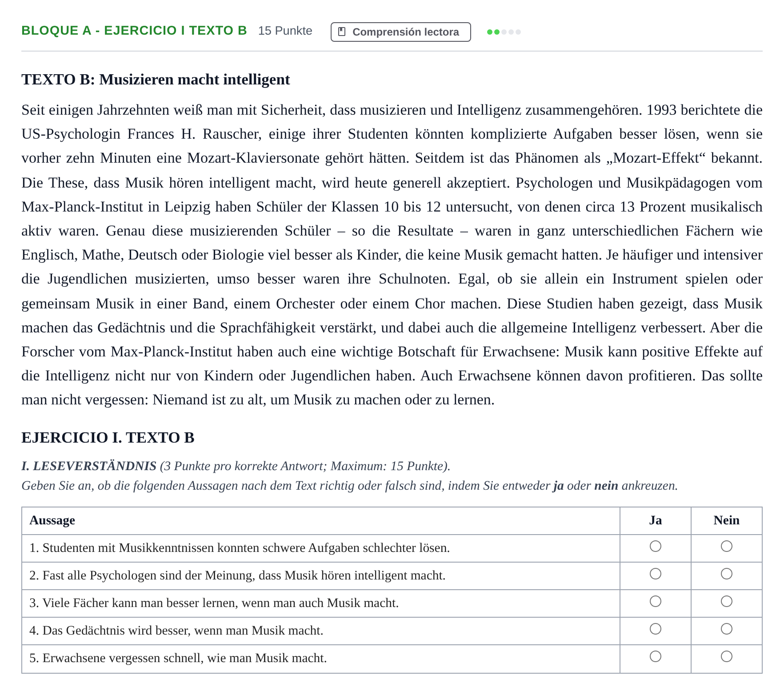Click the green difficulty dots indicator
Screen dimensions: 784x695
504,32
